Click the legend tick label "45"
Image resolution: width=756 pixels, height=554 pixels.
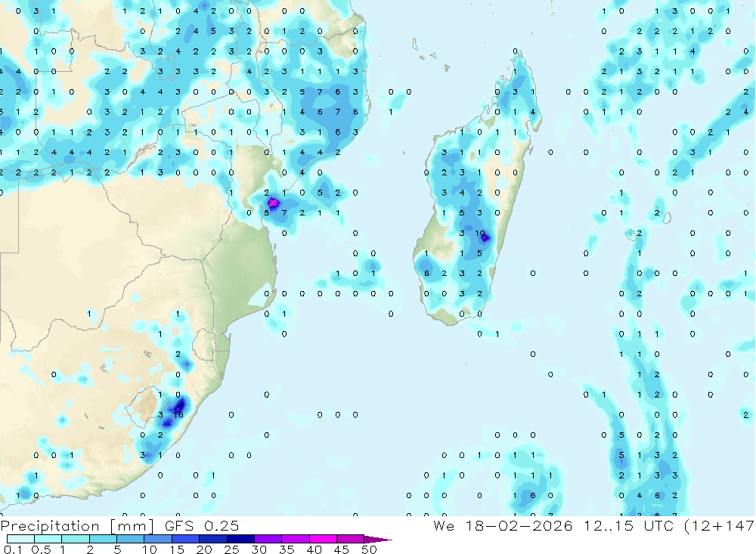(x=342, y=549)
